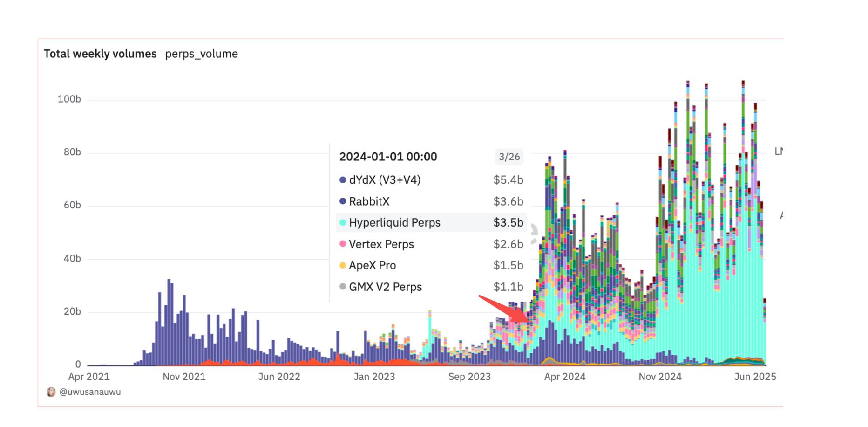Click the RabbitX dark blue series dot
The width and height of the screenshot is (868, 427).
[343, 201]
